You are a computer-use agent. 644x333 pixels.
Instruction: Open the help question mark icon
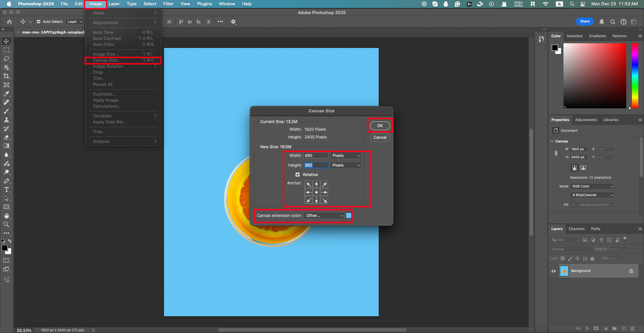(x=623, y=22)
